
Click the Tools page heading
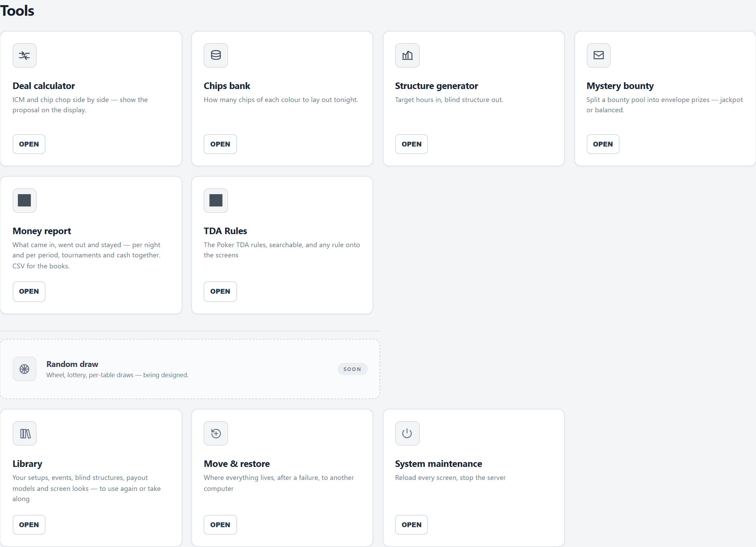click(17, 11)
